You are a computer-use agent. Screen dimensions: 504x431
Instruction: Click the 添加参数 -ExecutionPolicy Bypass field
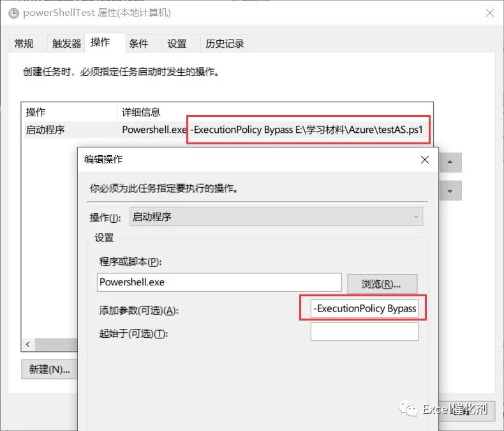point(364,308)
